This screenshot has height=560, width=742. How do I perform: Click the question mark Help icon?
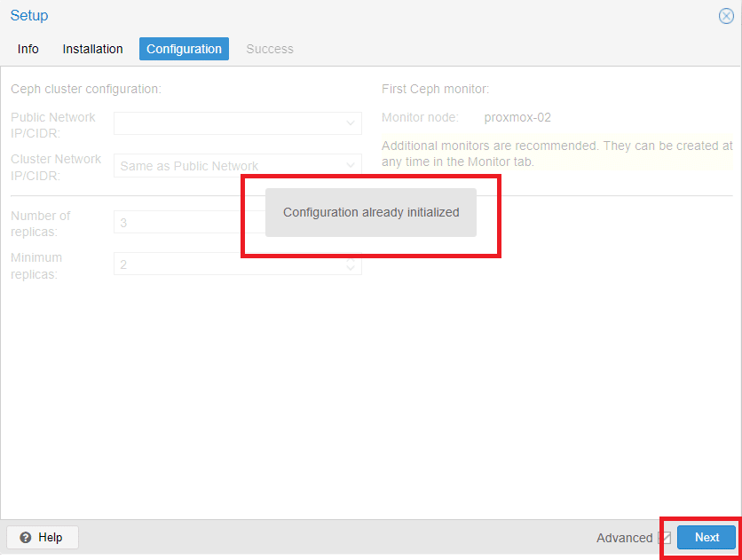pos(26,537)
